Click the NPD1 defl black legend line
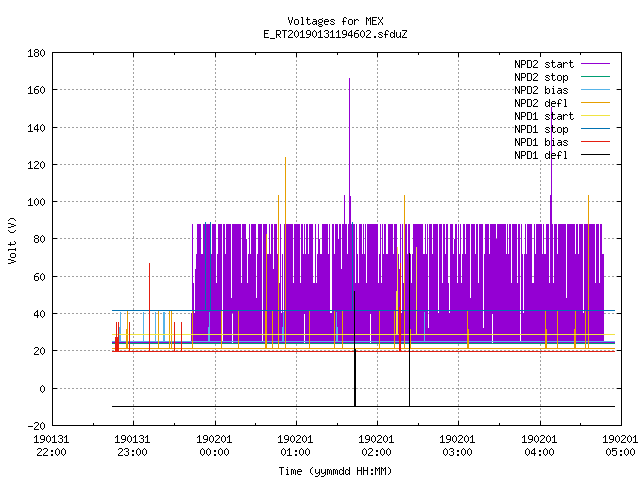The image size is (640, 480). pyautogui.click(x=595, y=155)
